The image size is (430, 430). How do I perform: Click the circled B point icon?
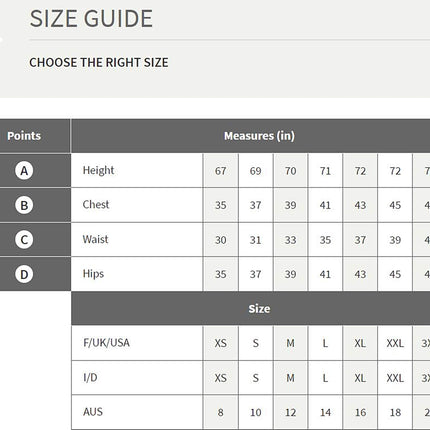[x=24, y=205]
